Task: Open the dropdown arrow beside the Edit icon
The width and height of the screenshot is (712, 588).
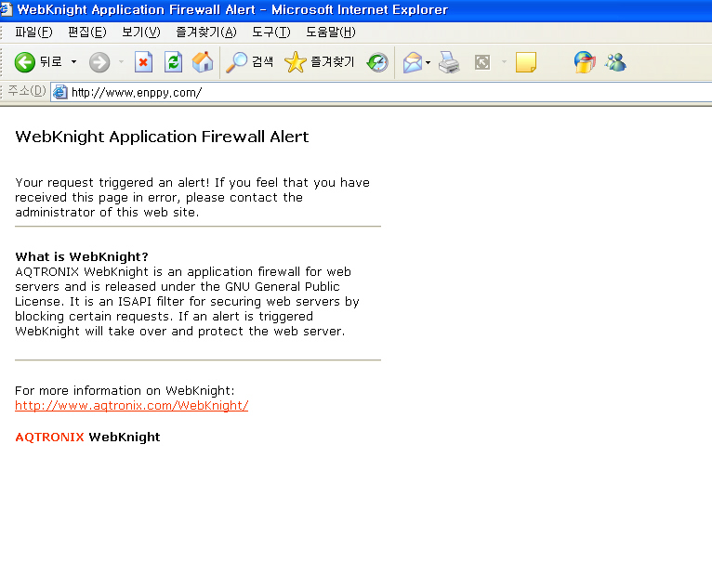Action: point(504,62)
